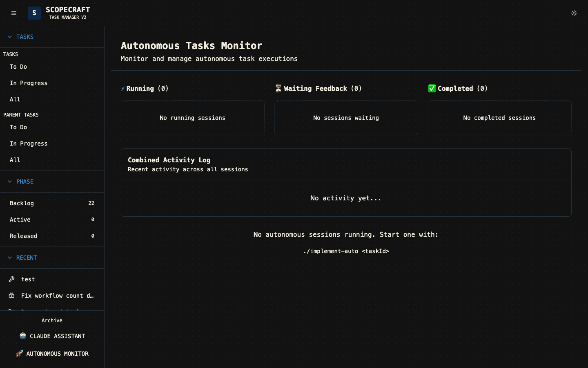
Task: Click the Running lightning bolt icon
Action: coord(123,88)
